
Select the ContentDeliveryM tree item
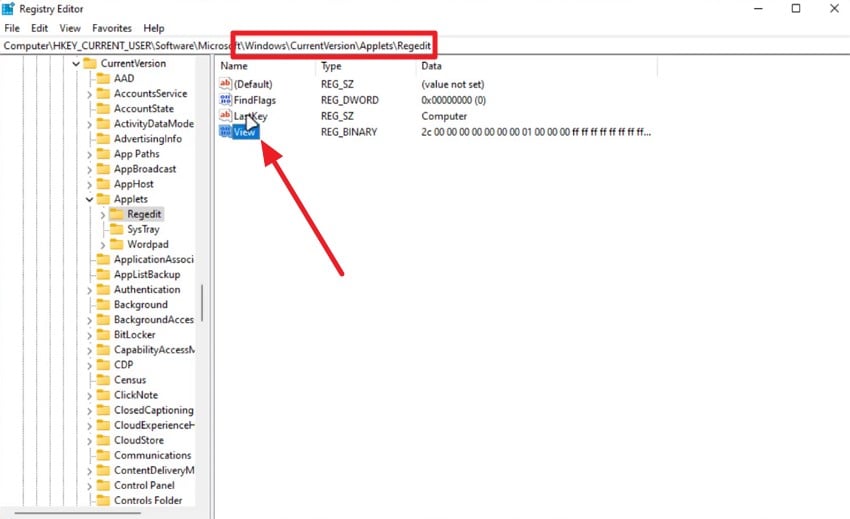[154, 470]
